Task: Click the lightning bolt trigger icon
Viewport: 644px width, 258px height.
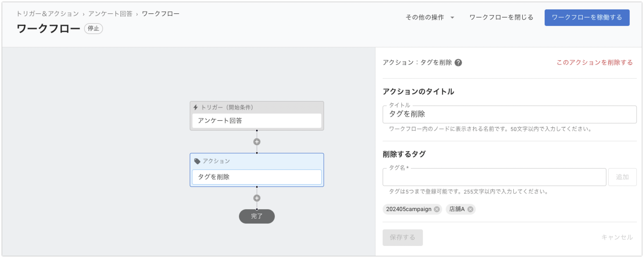Action: 196,107
